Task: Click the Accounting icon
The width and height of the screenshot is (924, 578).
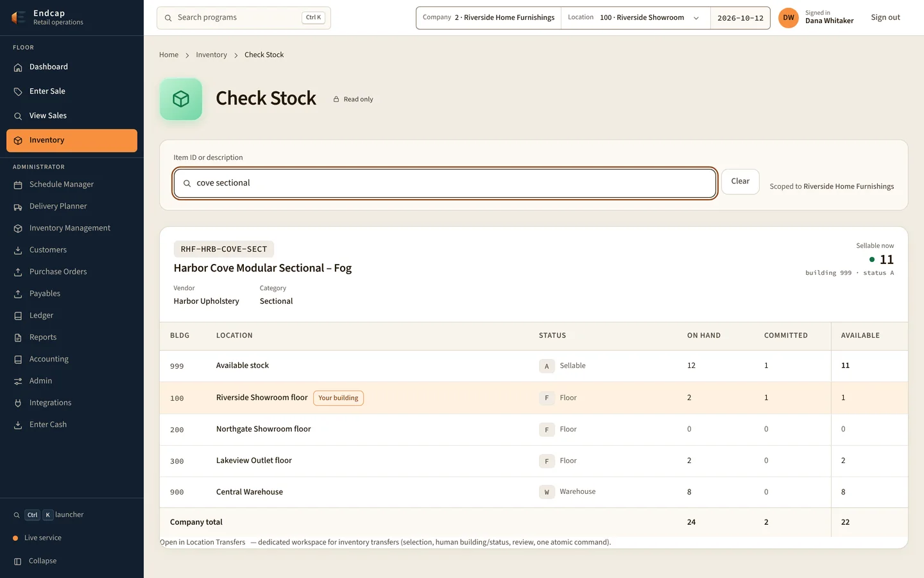Action: point(18,360)
